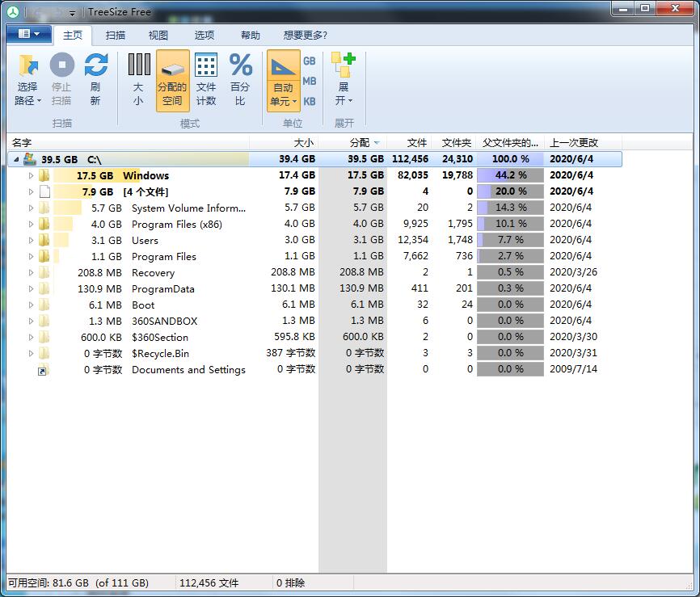700x597 pixels.
Task: Sort by the Size (大小) column header
Action: pyautogui.click(x=303, y=142)
